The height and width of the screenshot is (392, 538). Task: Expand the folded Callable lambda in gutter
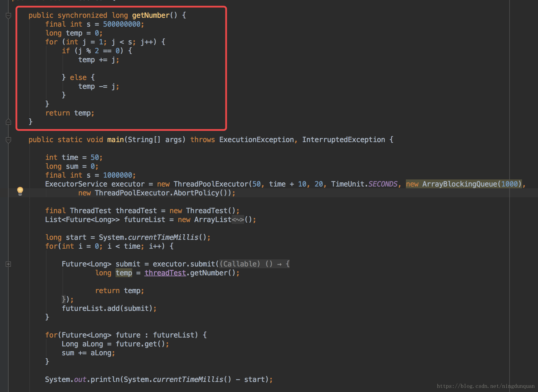[x=9, y=264]
